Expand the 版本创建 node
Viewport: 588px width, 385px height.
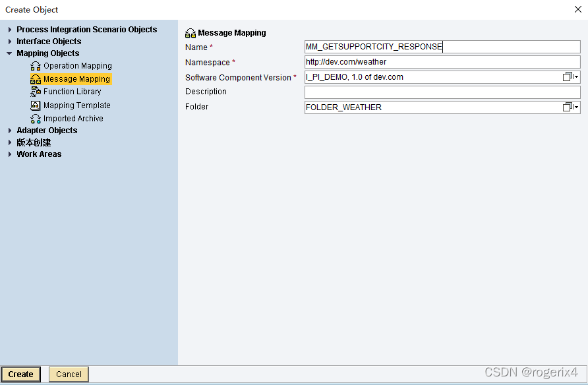tap(10, 142)
